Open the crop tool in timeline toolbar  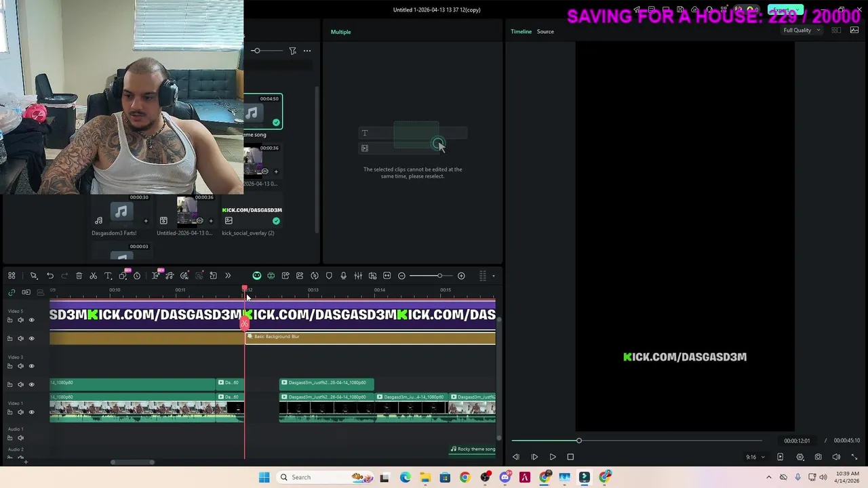click(123, 276)
